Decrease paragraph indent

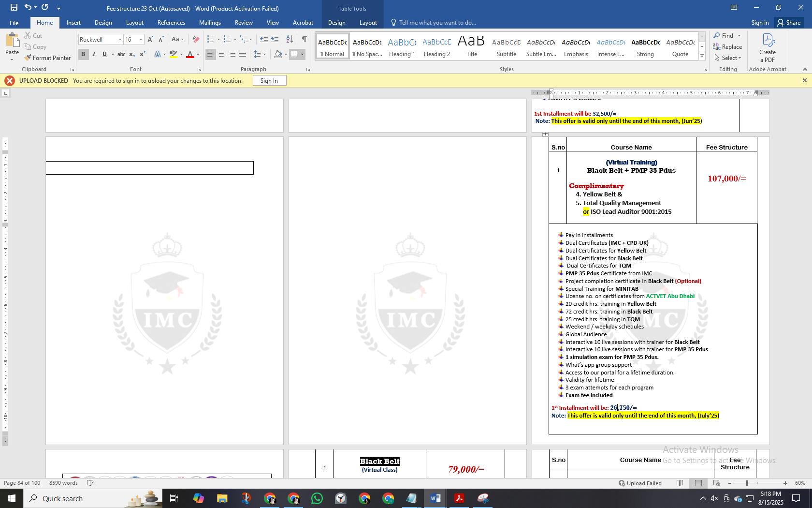[263, 39]
